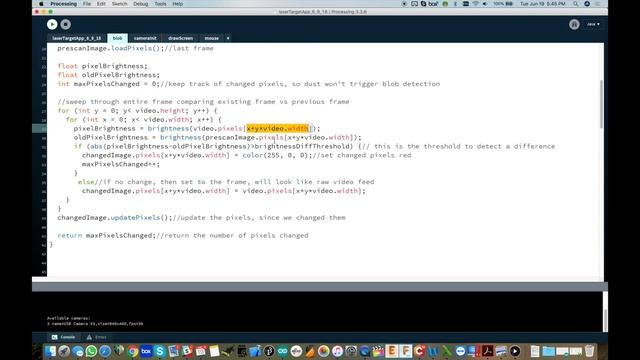Click the changedImage.updatePixels() line
Screen dimensions: 640x360
click(x=201, y=218)
